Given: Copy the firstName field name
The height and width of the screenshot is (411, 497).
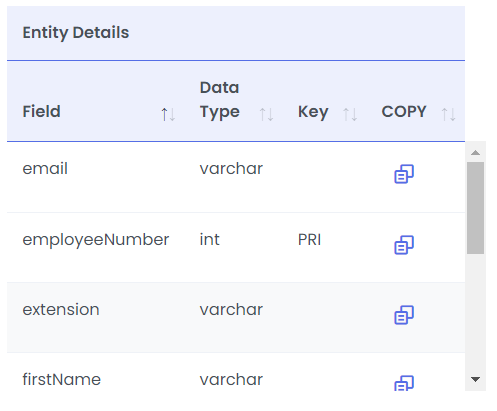Looking at the screenshot, I should 404,383.
